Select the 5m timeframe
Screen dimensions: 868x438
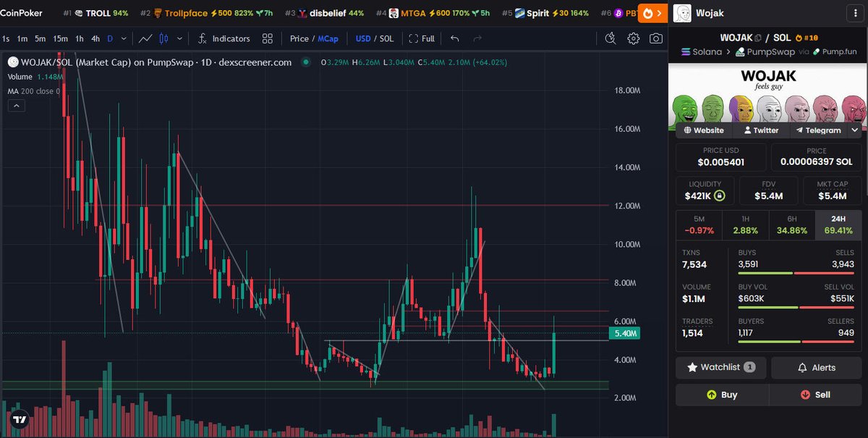click(x=41, y=38)
